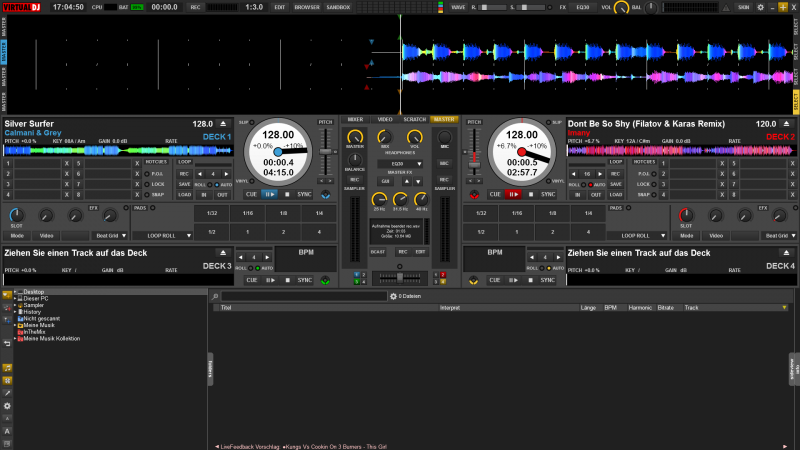Play/pause Deck 1 with blue button
Screen dimensions: 800x450
pos(269,194)
